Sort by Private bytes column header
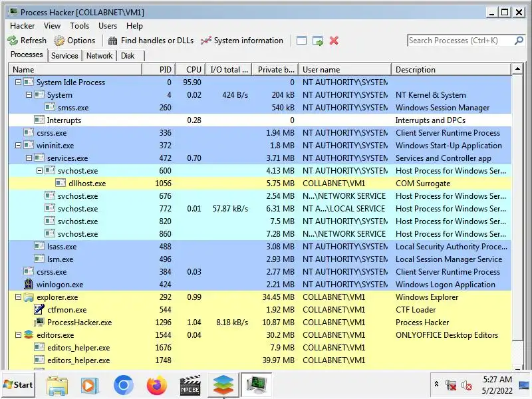This screenshot has width=532, height=399. tap(275, 70)
